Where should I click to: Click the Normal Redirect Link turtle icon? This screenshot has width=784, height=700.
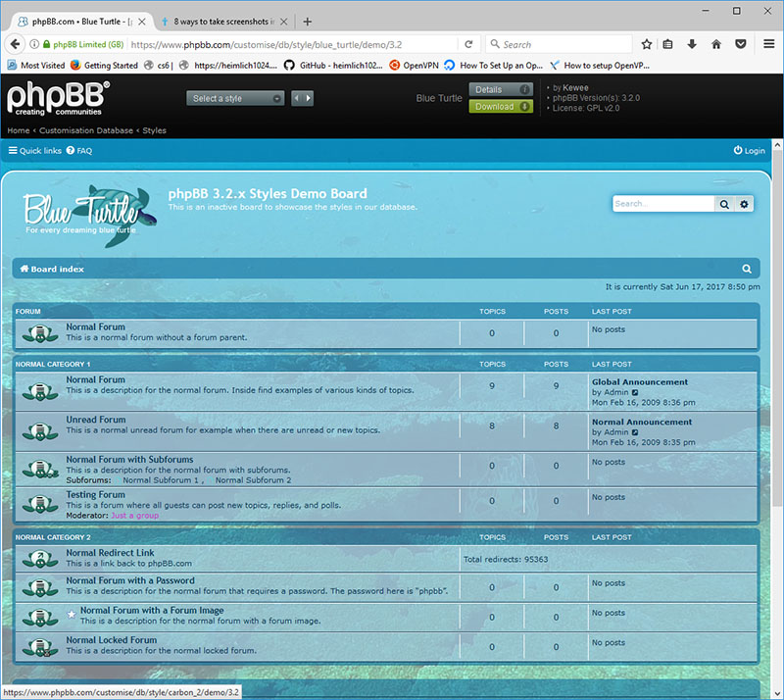click(40, 559)
